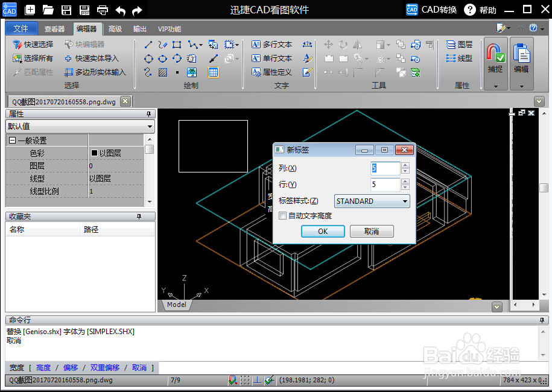552x392 pixels.
Task: Choose the 高度 command line option
Action: tap(43, 368)
